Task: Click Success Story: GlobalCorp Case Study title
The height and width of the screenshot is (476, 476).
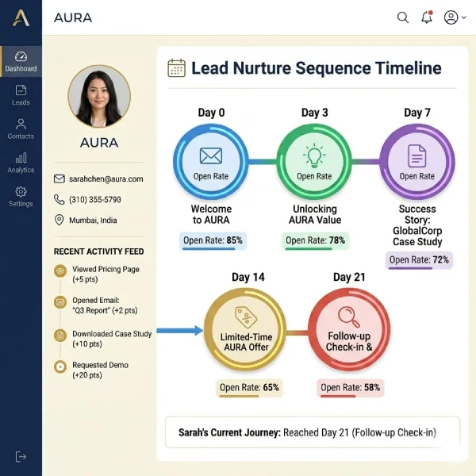Action: (417, 225)
